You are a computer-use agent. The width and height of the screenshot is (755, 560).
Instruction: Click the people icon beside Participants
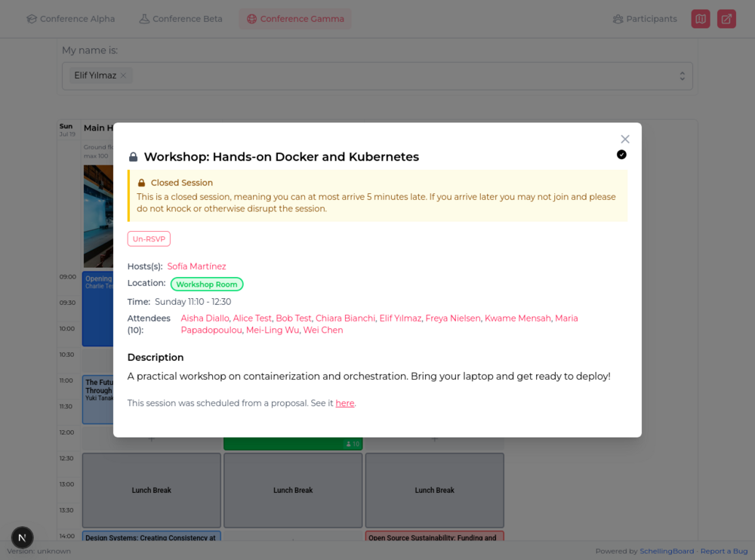coord(618,20)
